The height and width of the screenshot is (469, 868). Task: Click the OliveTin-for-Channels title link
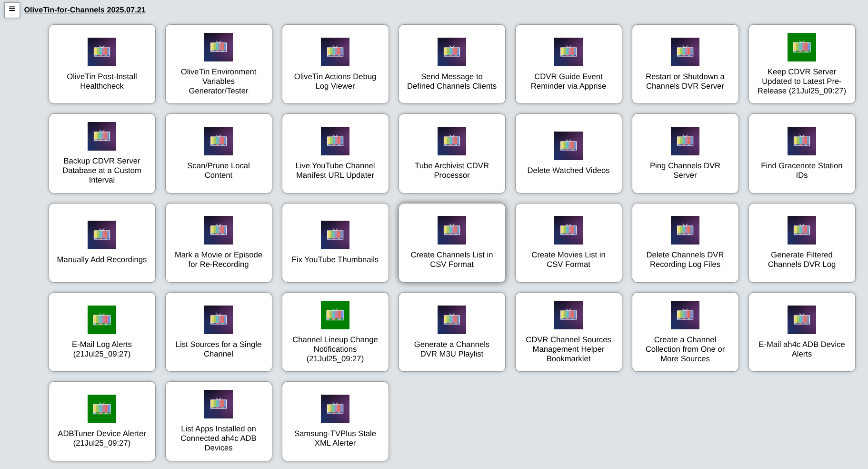pyautogui.click(x=85, y=10)
